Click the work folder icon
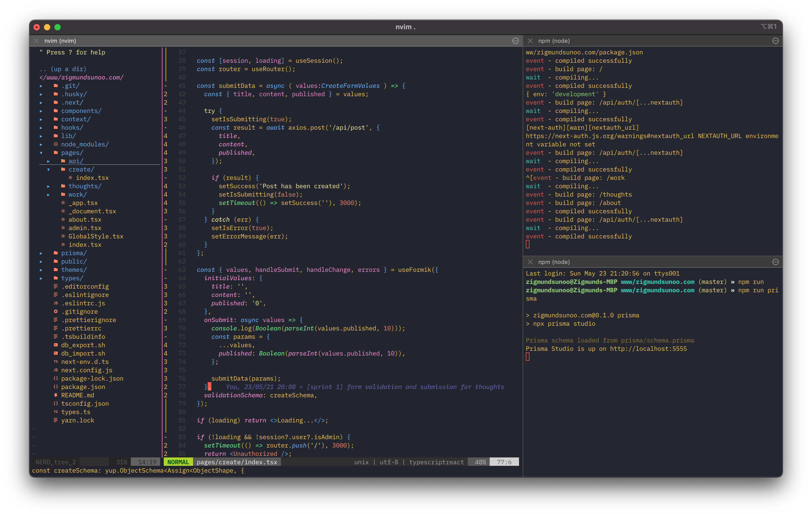 63,194
